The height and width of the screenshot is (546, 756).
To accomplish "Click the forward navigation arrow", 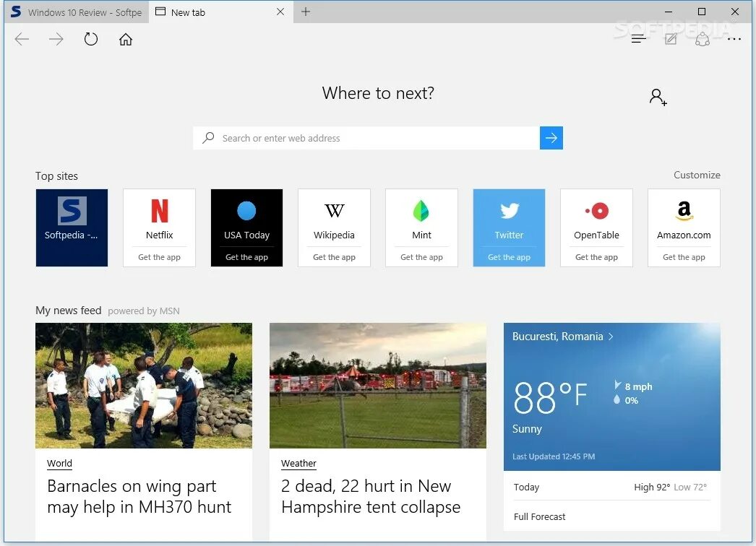I will [x=56, y=39].
